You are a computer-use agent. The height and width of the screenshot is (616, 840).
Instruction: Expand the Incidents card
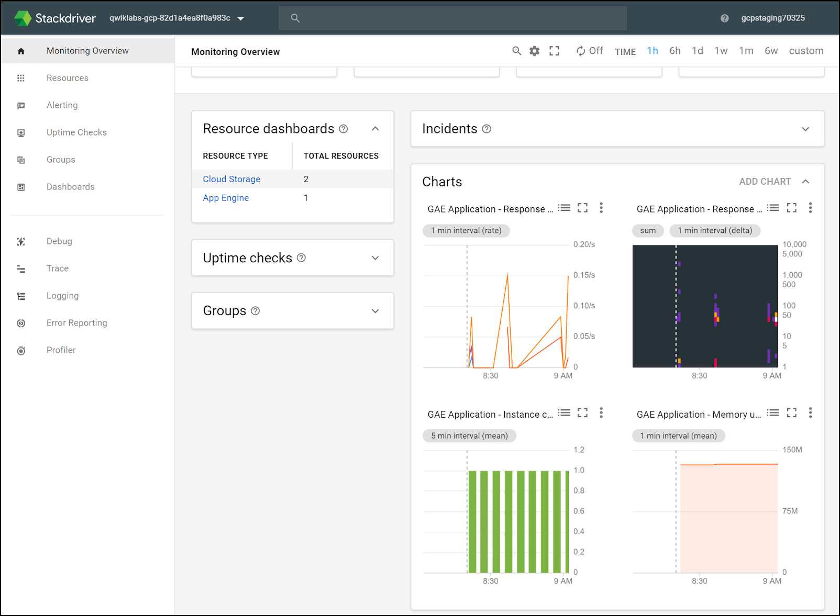coord(805,129)
